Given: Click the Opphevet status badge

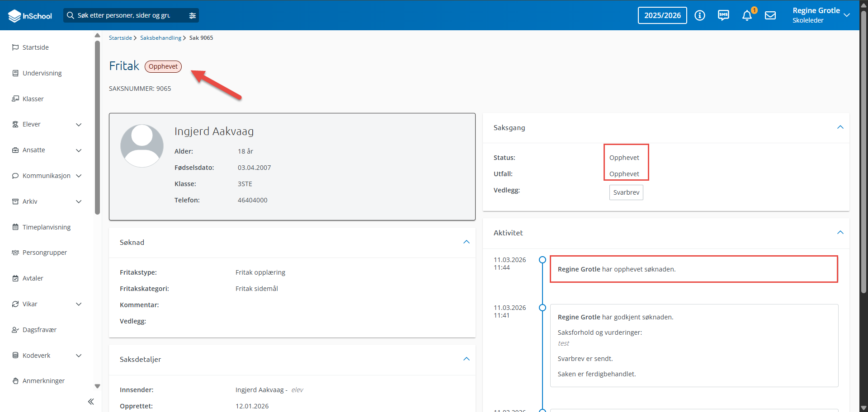Looking at the screenshot, I should click(x=163, y=66).
